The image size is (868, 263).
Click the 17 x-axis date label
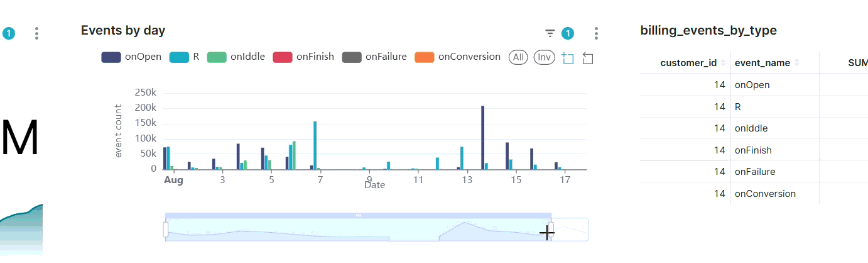coord(565,180)
